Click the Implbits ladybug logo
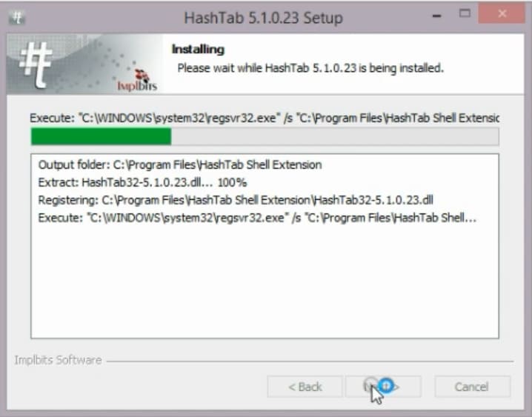The height and width of the screenshot is (417, 532). click(137, 81)
